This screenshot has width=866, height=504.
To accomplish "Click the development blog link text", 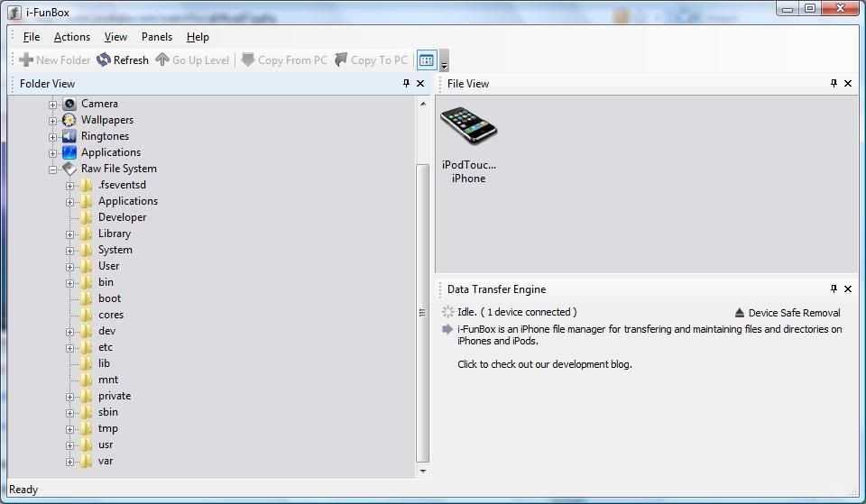I will (545, 364).
